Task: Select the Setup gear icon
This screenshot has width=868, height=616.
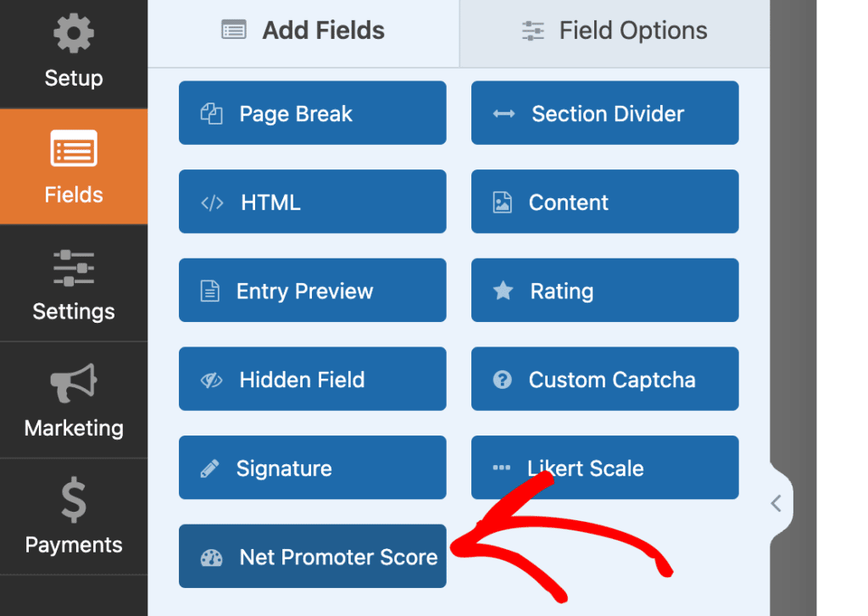Action: point(73,33)
